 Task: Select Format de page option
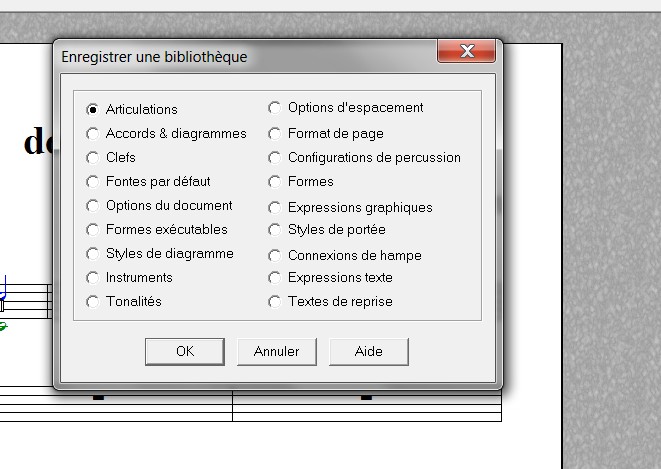275,133
